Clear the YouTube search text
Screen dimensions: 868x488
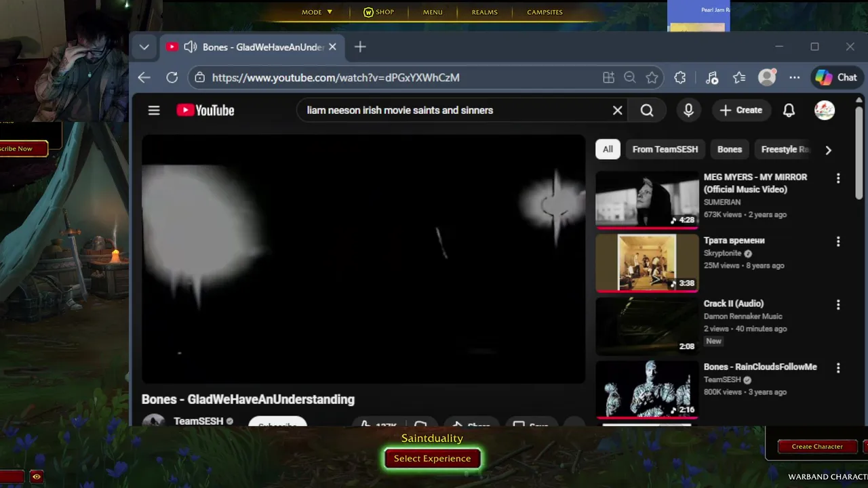point(617,110)
